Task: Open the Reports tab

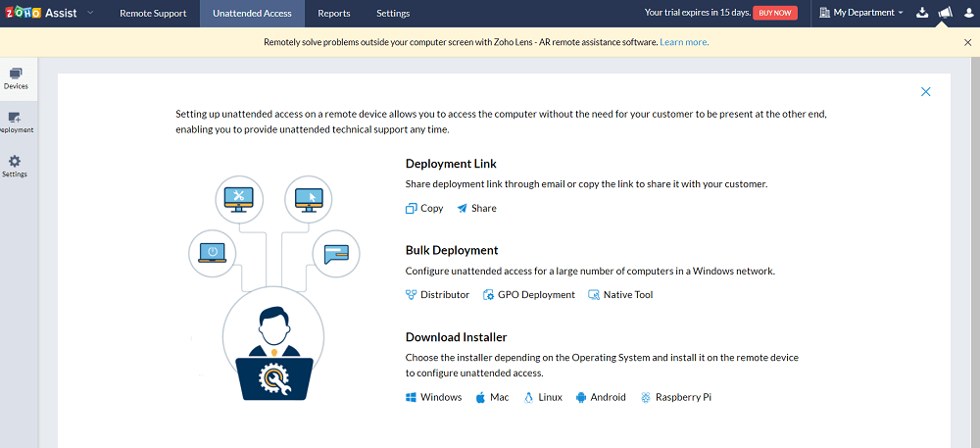Action: tap(334, 13)
